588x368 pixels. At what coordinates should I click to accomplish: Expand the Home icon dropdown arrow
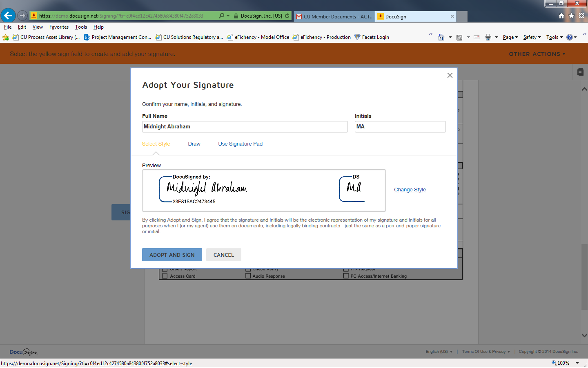pyautogui.click(x=450, y=37)
